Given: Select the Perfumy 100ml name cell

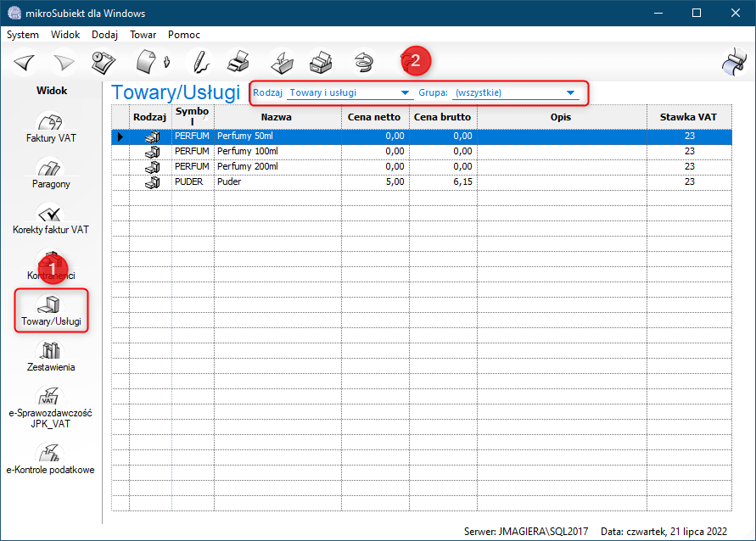Looking at the screenshot, I should click(277, 151).
